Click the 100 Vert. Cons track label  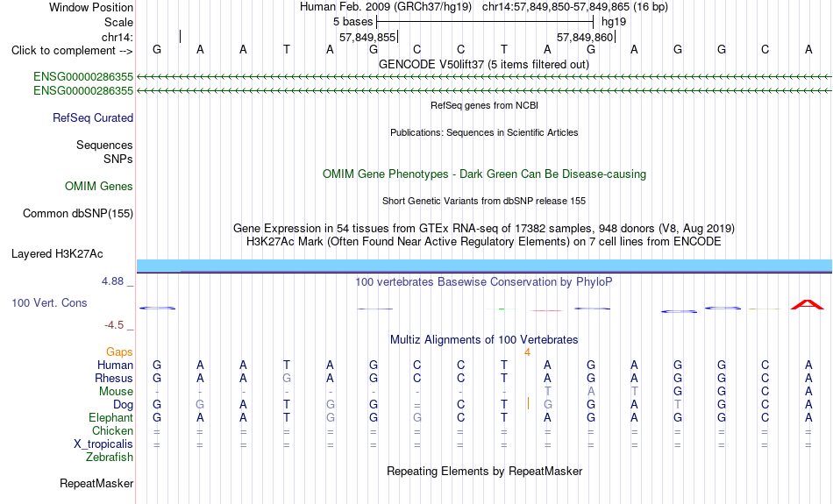tap(49, 302)
